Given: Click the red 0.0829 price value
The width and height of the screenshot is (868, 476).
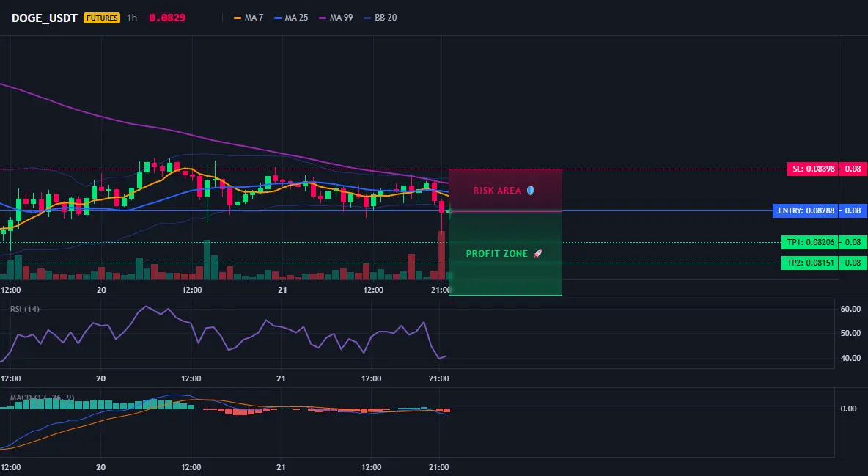Looking at the screenshot, I should (167, 18).
